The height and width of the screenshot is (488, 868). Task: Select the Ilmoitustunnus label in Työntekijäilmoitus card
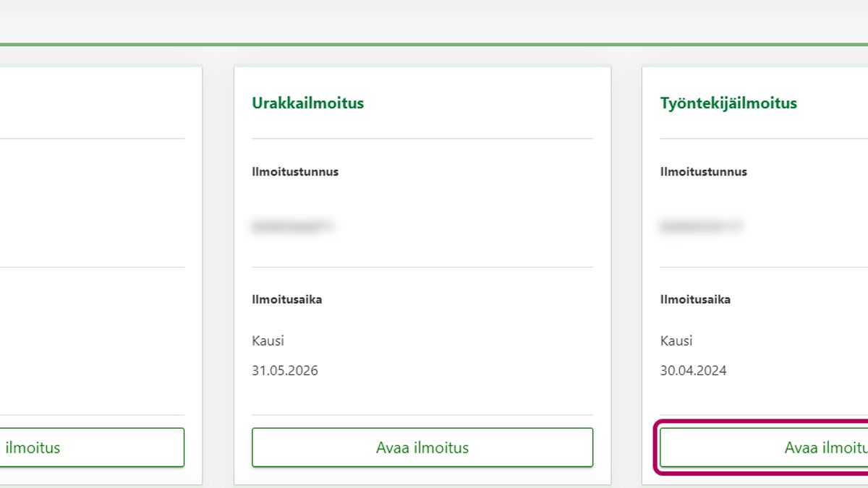coord(703,172)
